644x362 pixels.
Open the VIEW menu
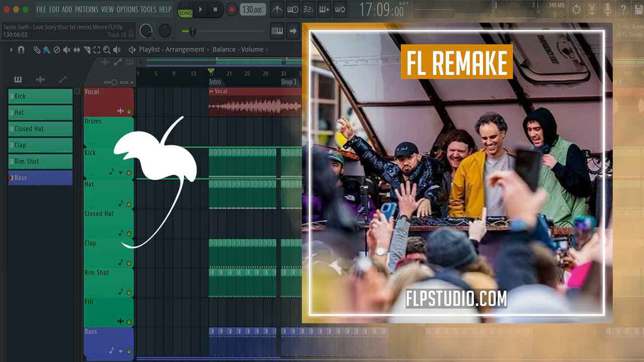click(108, 10)
